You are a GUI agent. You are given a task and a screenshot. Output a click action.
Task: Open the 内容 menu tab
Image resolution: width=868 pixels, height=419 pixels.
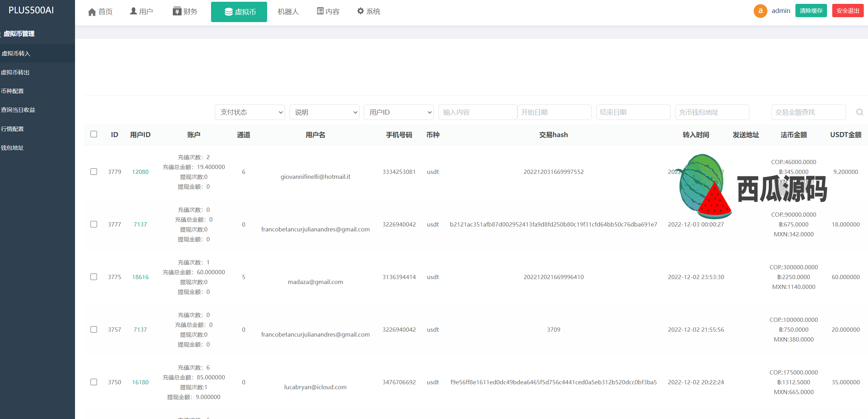tap(328, 12)
